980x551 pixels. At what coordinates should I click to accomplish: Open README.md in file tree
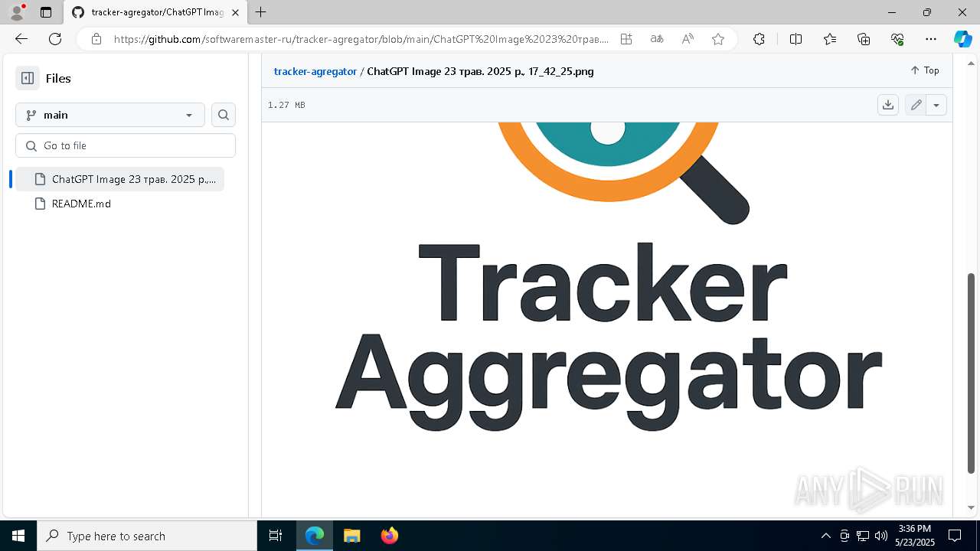(x=81, y=204)
